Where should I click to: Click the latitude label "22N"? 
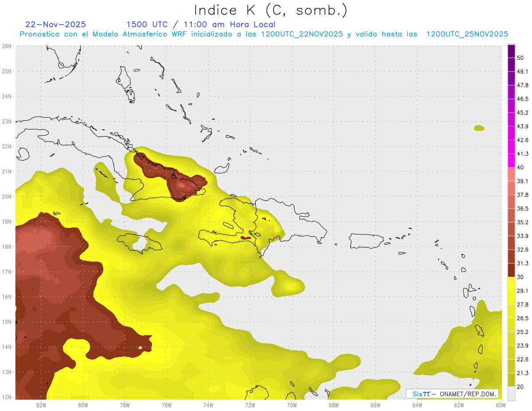pos(7,146)
